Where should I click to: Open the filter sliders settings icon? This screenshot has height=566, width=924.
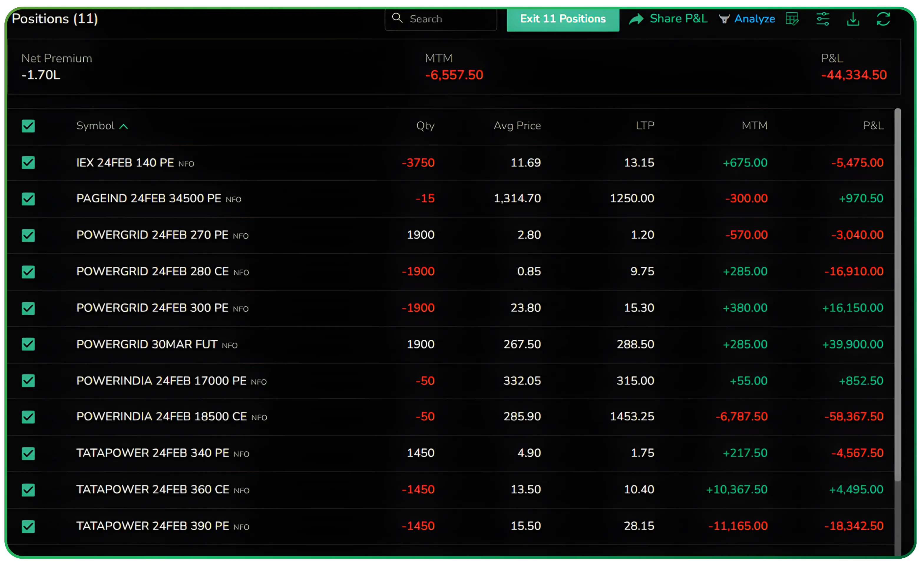pos(823,19)
